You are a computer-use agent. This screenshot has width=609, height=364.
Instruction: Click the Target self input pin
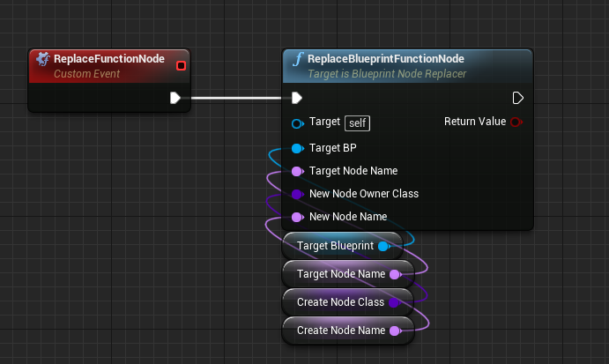point(298,124)
